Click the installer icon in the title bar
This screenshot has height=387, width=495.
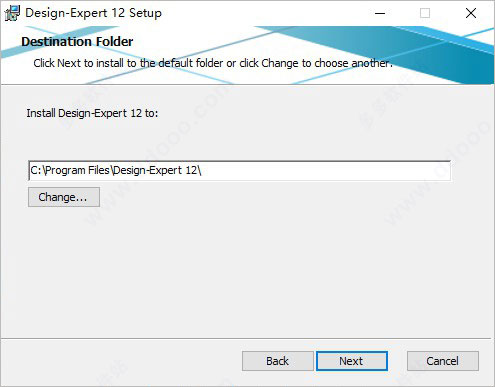click(x=12, y=13)
